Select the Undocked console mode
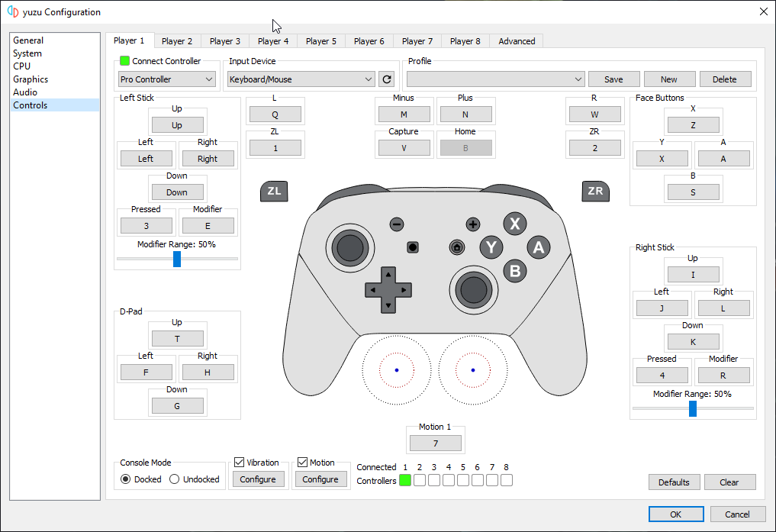 (x=174, y=479)
